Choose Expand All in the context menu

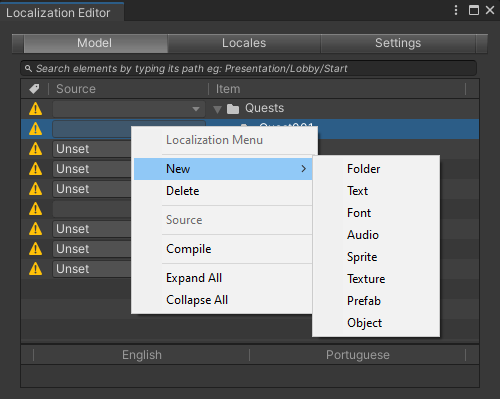coord(223,278)
